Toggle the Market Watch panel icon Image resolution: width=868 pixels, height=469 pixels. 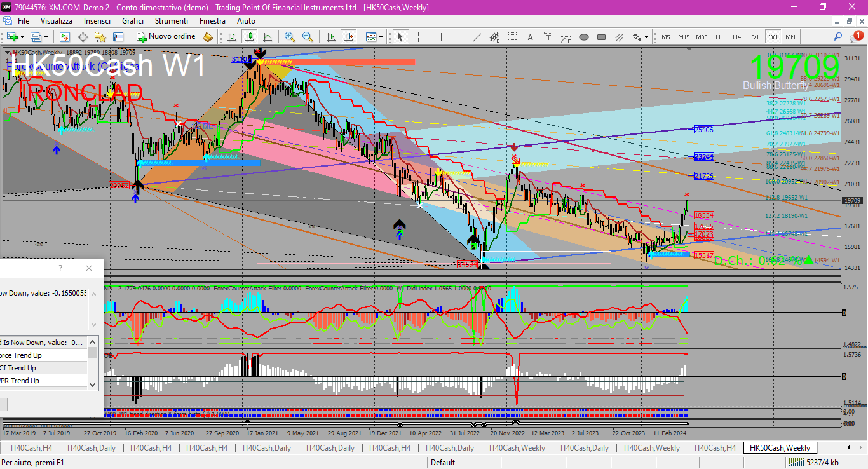(x=65, y=37)
